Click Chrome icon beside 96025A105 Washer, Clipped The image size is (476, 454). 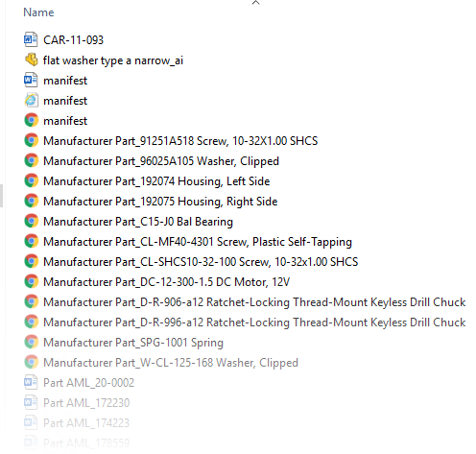(31, 160)
